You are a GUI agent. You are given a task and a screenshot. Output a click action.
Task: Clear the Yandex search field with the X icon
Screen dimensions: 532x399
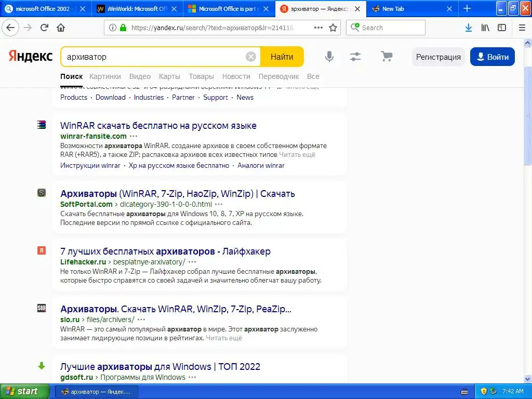coord(251,57)
